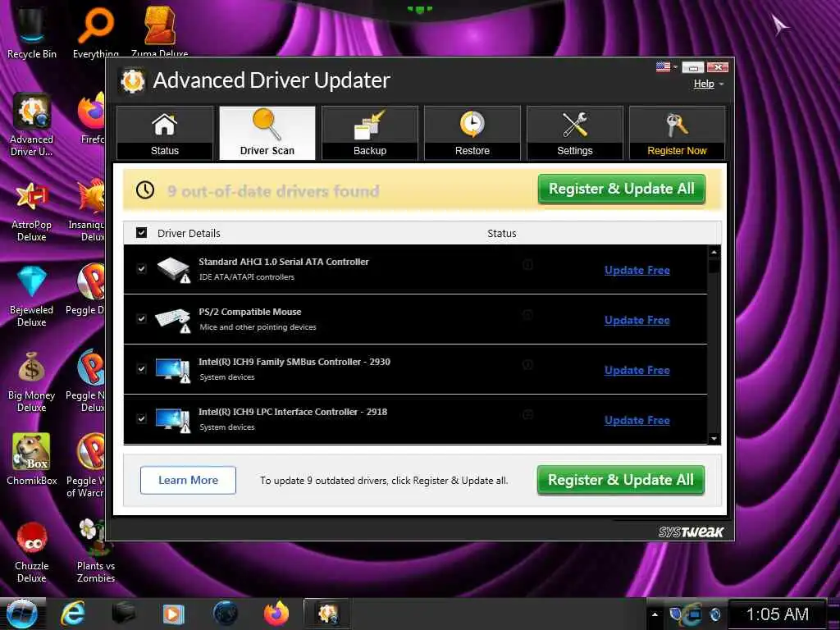Open the Help dropdown menu
Screen dimensions: 840x630
[708, 84]
